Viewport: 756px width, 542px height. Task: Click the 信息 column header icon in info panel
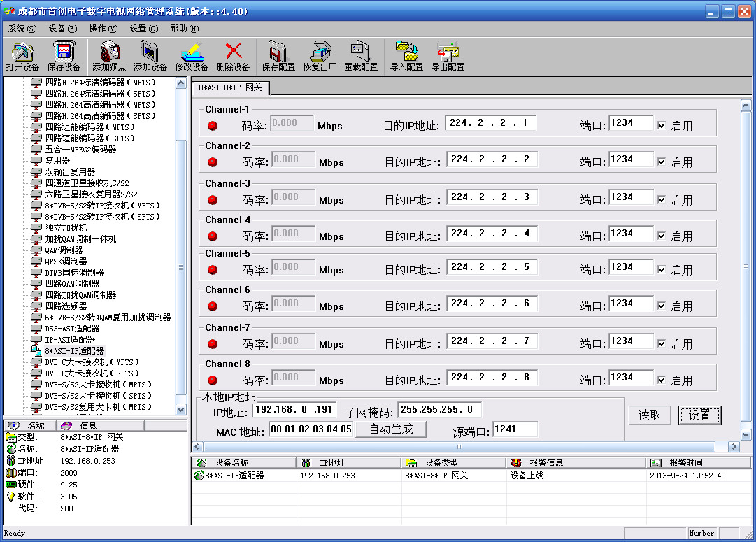66,425
